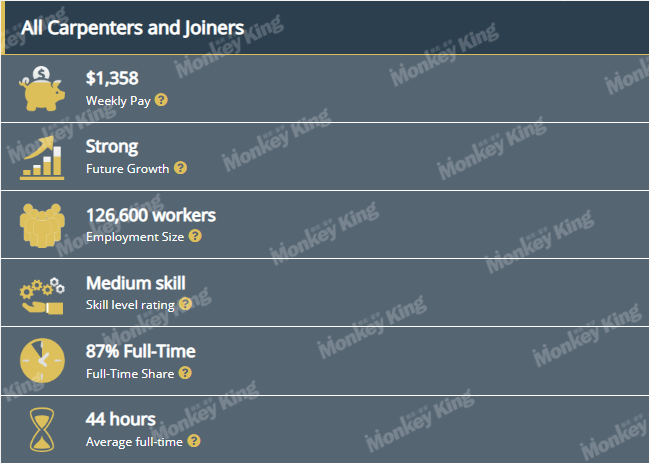The height and width of the screenshot is (464, 649).
Task: Click the Medium skill heading
Action: tap(136, 283)
